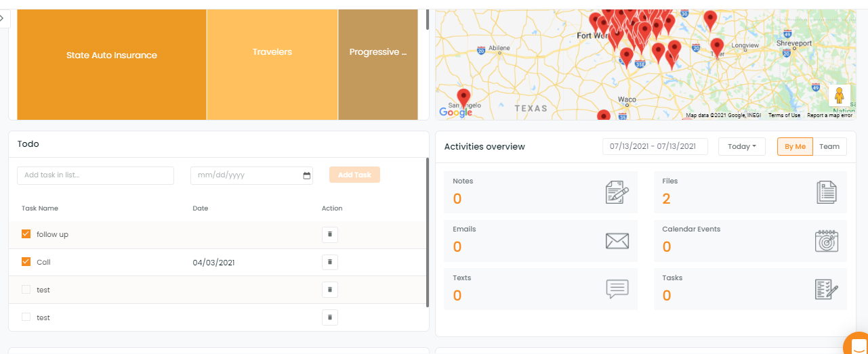The width and height of the screenshot is (868, 354).
Task: Click the 04/03/2021 date cell
Action: pos(213,263)
